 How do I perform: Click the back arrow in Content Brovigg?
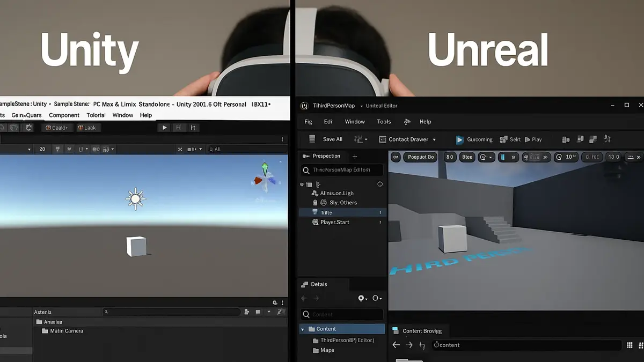point(396,345)
